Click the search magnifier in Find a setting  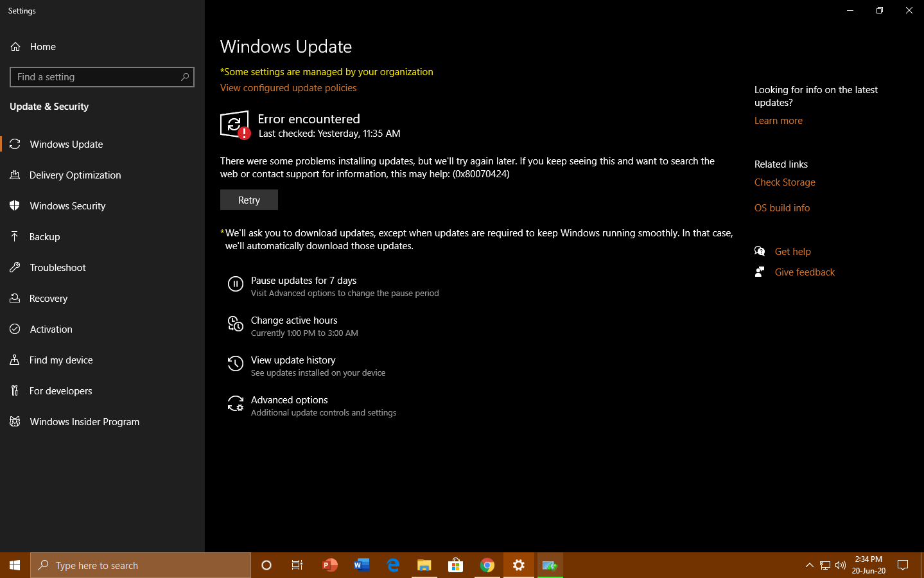click(185, 77)
